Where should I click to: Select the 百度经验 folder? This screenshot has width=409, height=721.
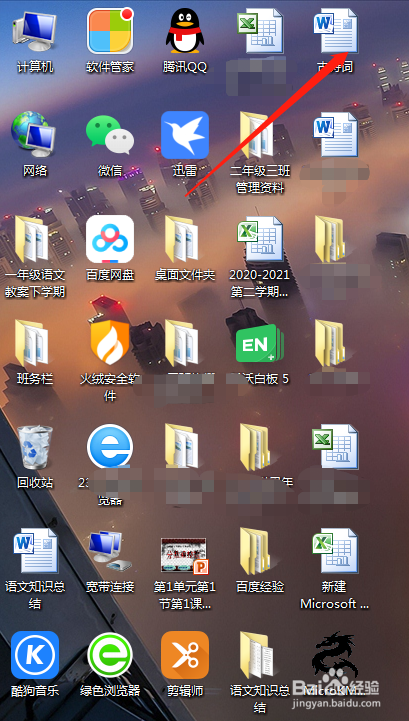pos(260,551)
